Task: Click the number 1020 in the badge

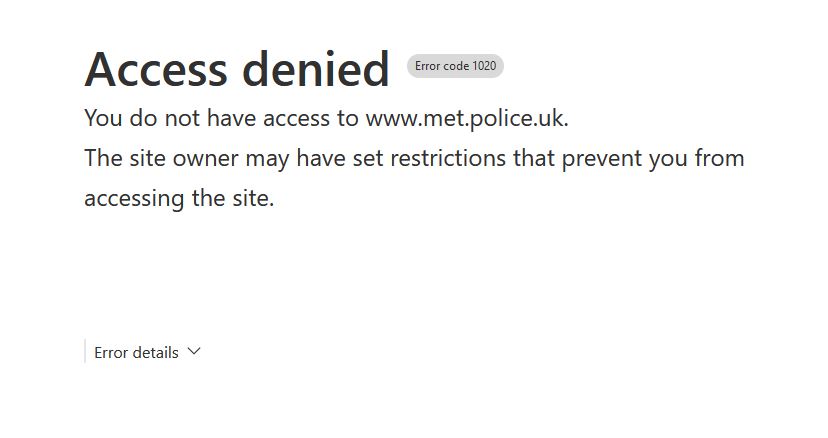Action: click(x=484, y=66)
